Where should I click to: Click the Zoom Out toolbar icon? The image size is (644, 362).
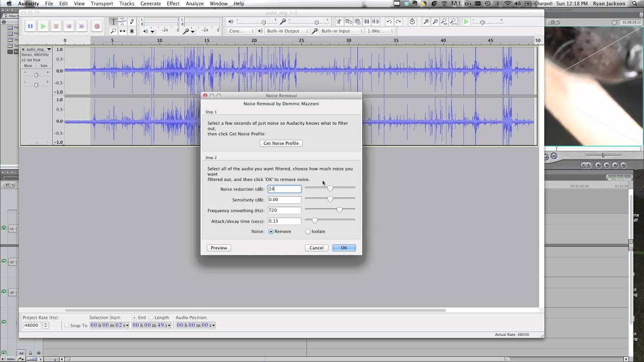point(435,22)
